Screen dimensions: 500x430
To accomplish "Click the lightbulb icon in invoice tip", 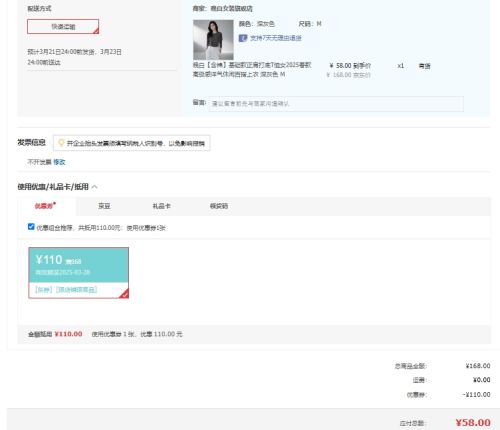I will [61, 143].
